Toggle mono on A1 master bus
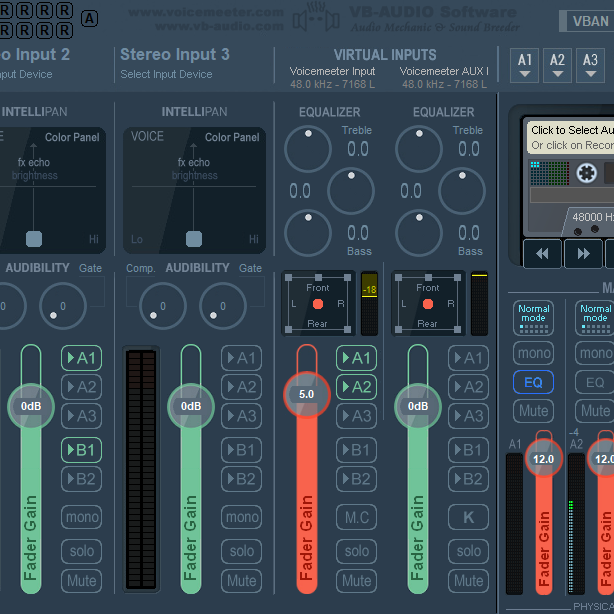Screen dimensions: 614x614 click(x=533, y=353)
